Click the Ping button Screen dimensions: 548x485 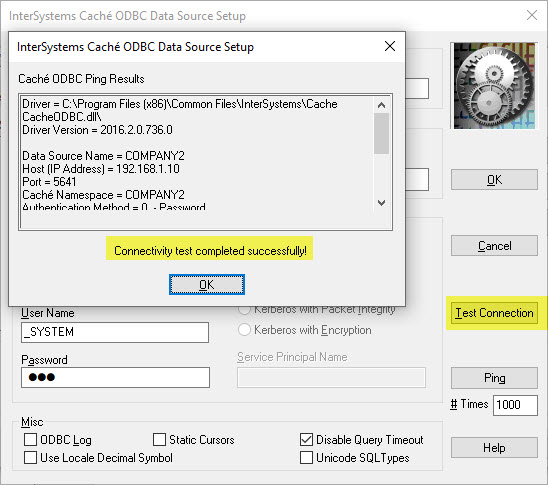(x=494, y=378)
